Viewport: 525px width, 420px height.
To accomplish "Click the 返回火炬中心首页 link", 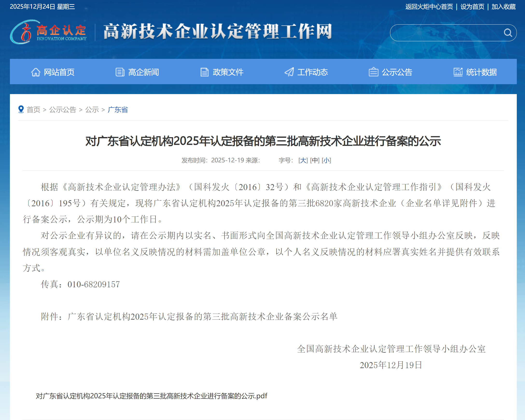I will coord(430,7).
